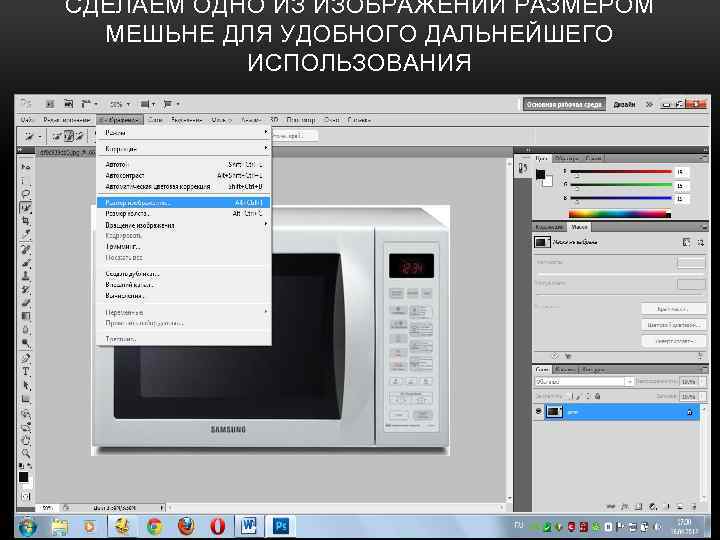
Task: Click the delete layer trash icon
Action: click(x=693, y=507)
